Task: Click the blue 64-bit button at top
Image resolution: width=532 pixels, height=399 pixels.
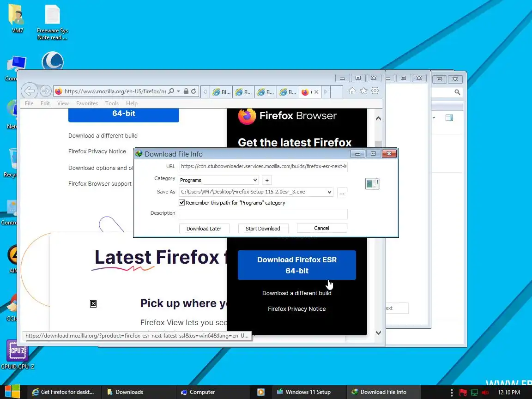Action: click(123, 115)
